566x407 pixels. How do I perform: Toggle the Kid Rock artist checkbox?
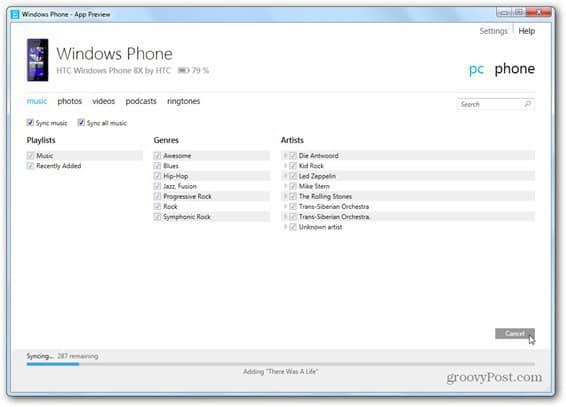[293, 166]
